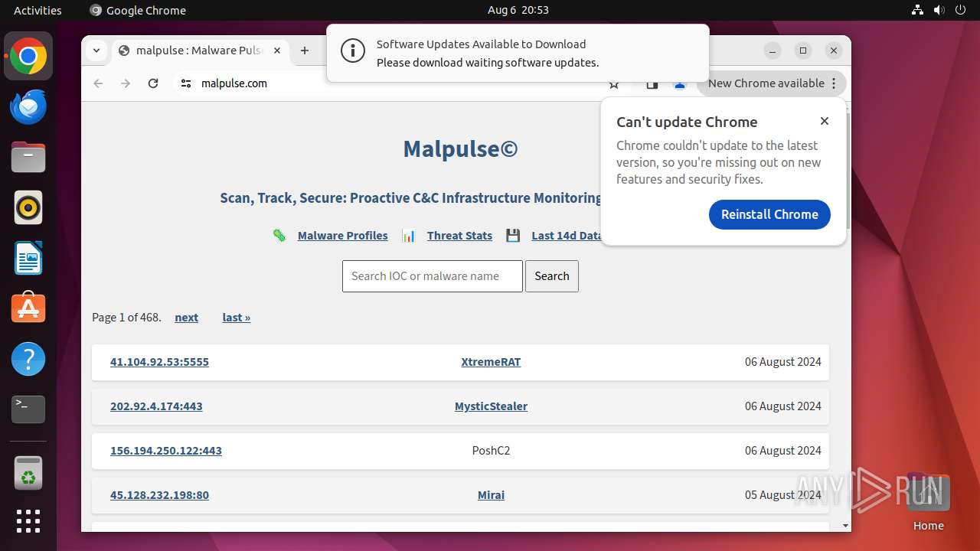Viewport: 980px width, 551px height.
Task: Close the malpulse tab
Action: (x=277, y=51)
